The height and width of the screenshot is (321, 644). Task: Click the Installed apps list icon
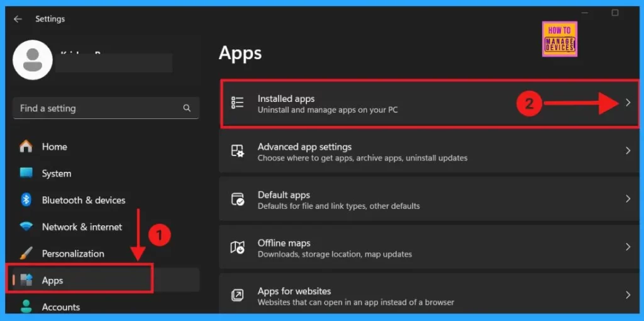click(x=238, y=103)
